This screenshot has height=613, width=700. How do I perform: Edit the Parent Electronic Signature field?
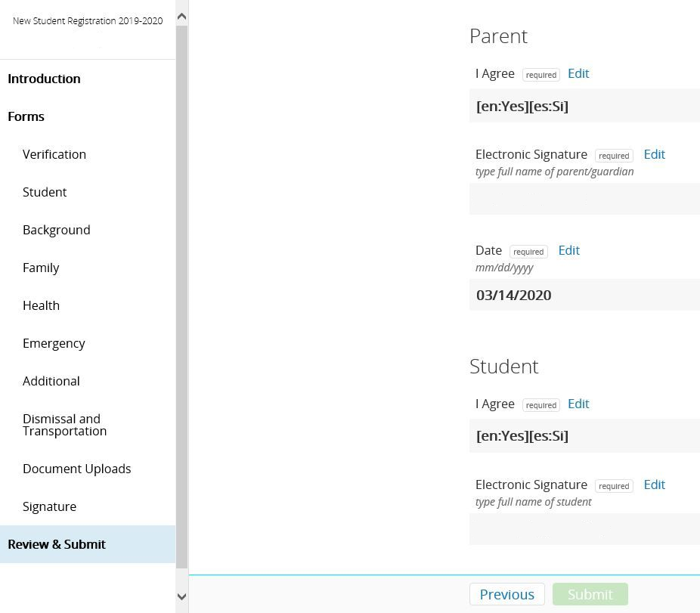pyautogui.click(x=654, y=154)
